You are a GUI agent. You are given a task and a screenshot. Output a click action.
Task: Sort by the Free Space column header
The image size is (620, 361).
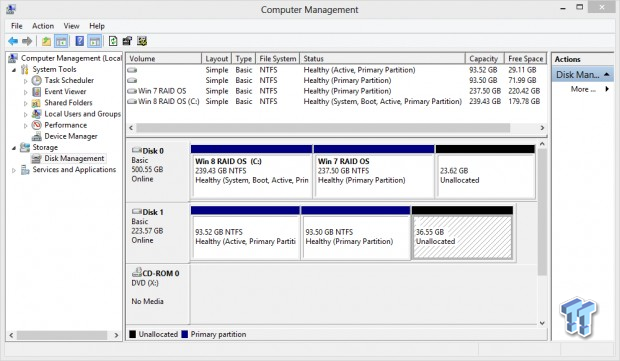[525, 59]
